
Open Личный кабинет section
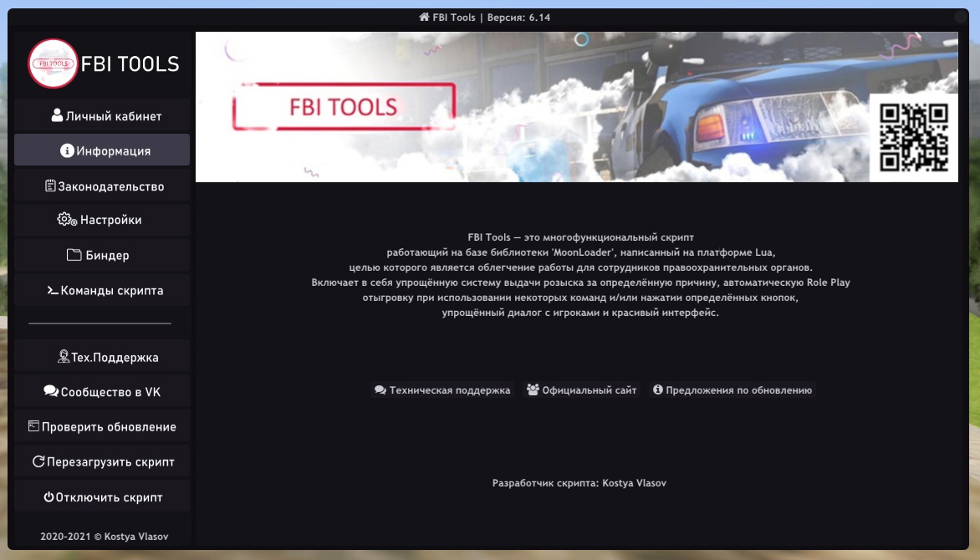tap(102, 115)
